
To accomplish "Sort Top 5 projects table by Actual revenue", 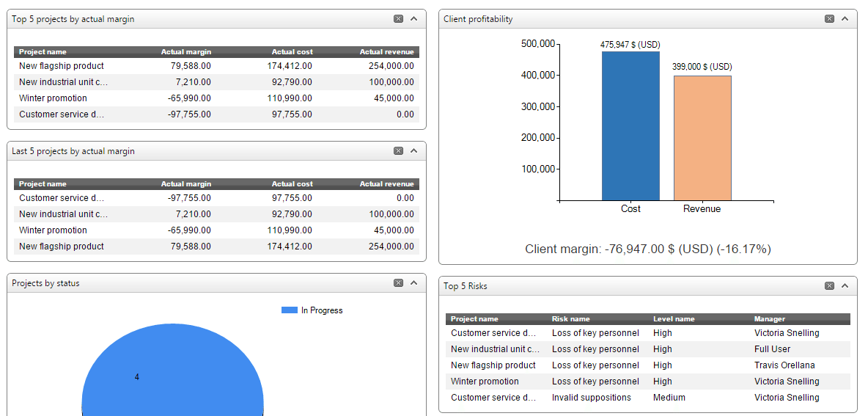I will click(x=387, y=52).
